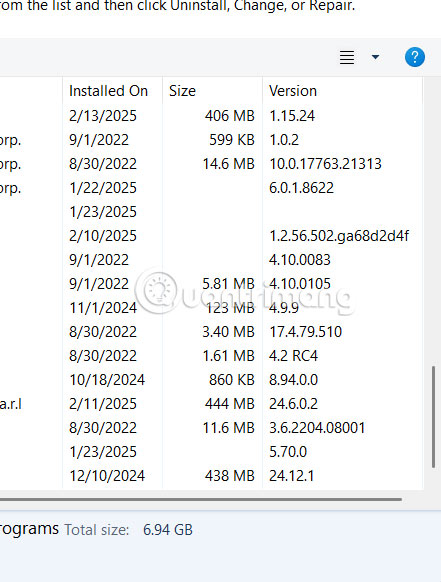Click the 599 KB size value
The image size is (441, 582).
[232, 140]
